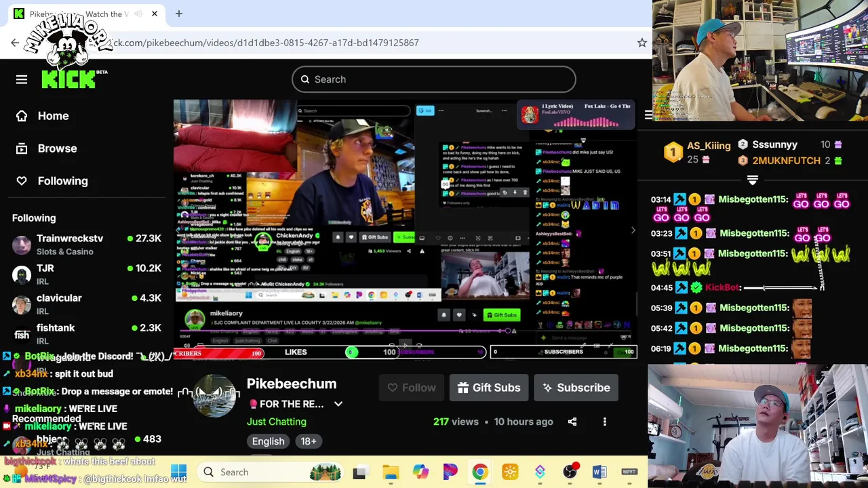This screenshot has width=868, height=488.
Task: Click the KickBot chat username
Action: pos(722,287)
